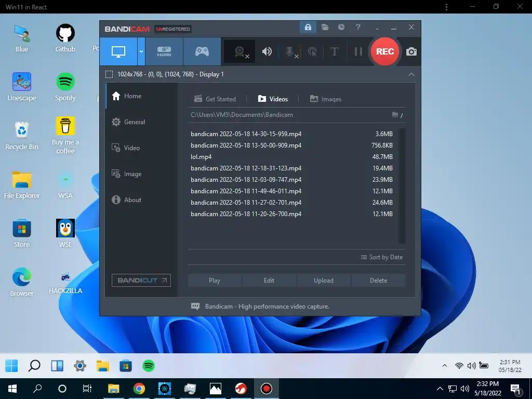Open General settings in sidebar
This screenshot has width=532, height=399.
pyautogui.click(x=141, y=122)
